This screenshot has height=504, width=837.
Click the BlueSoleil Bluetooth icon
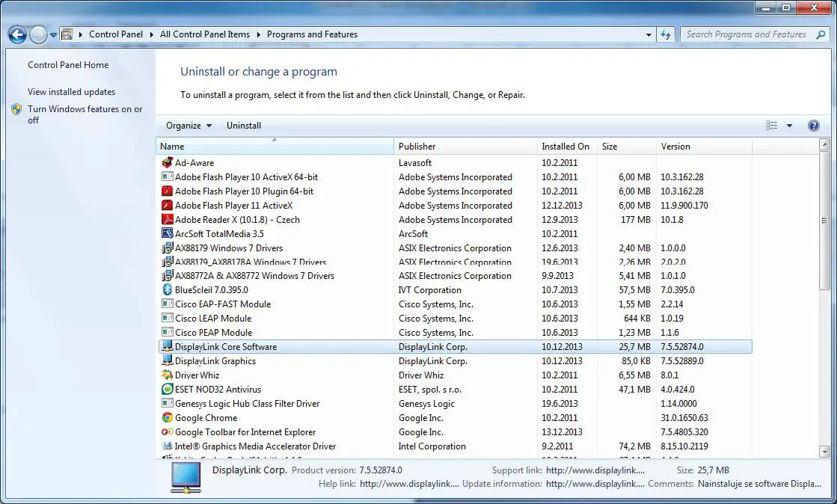point(168,290)
